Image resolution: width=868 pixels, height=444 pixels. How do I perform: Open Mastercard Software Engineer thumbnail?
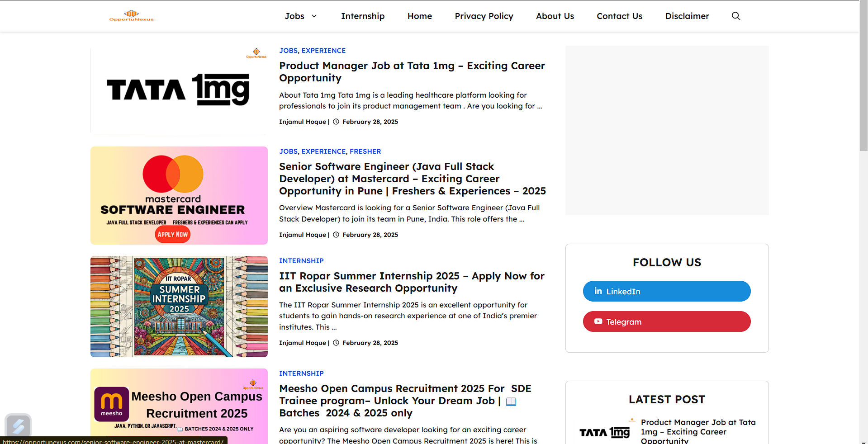pyautogui.click(x=179, y=195)
